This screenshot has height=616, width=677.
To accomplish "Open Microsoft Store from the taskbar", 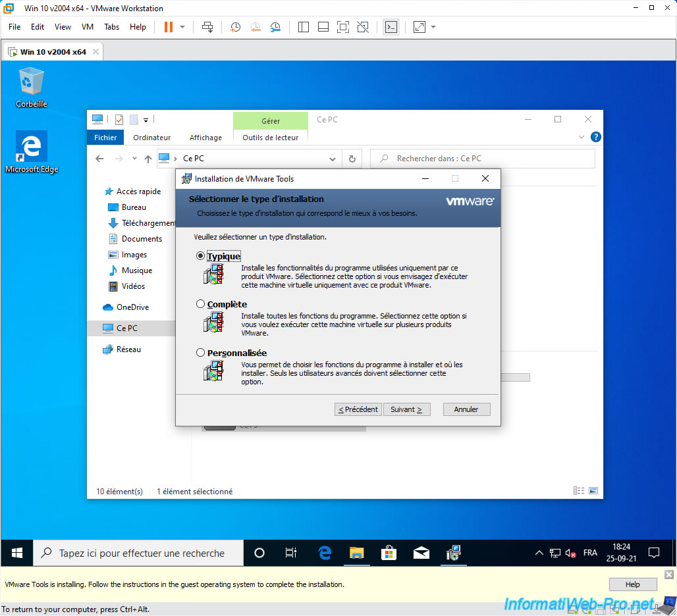I will (389, 553).
